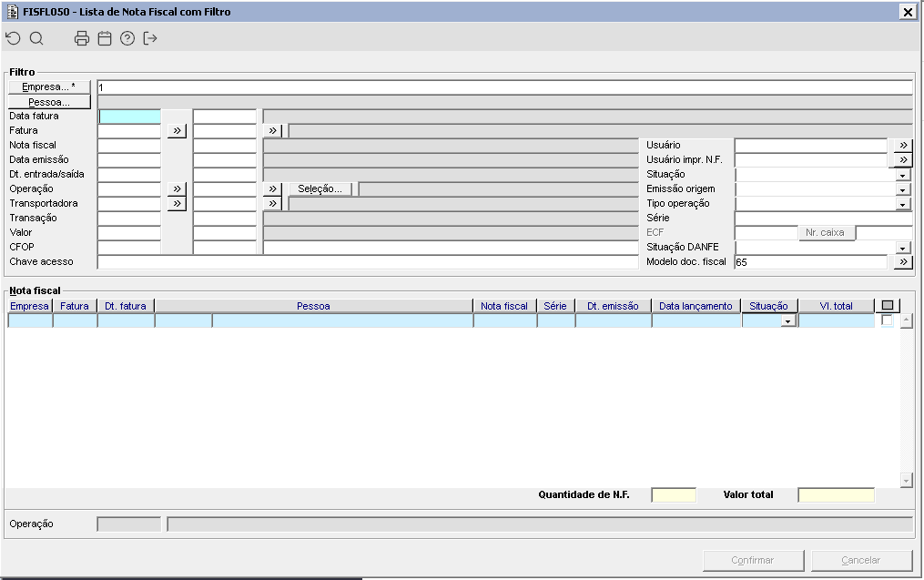Sort by Pessoa column header

[x=313, y=306]
